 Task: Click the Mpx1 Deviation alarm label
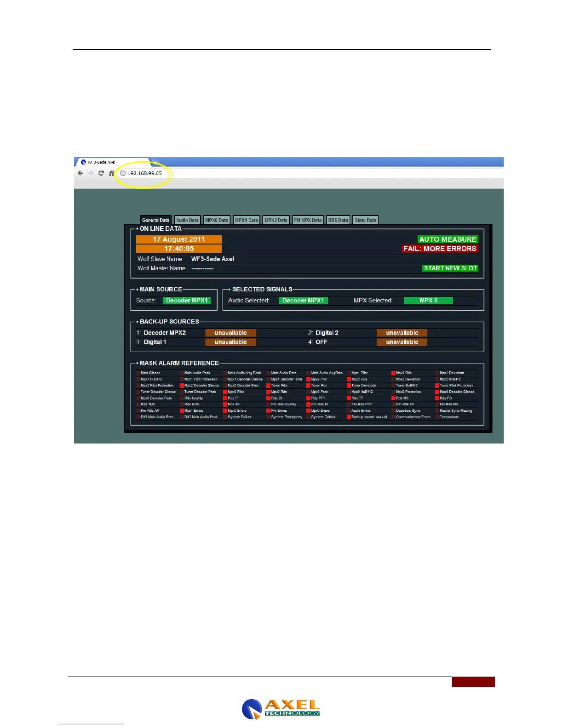click(452, 373)
